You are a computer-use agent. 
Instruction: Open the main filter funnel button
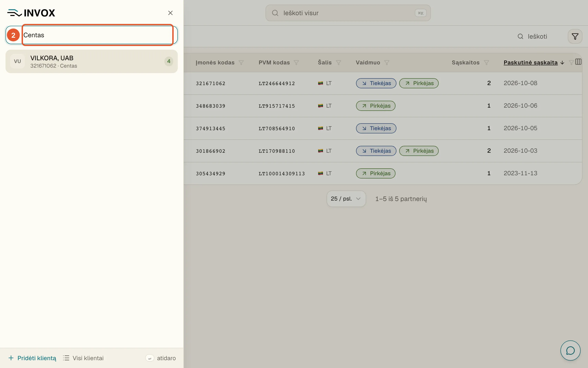(x=575, y=37)
